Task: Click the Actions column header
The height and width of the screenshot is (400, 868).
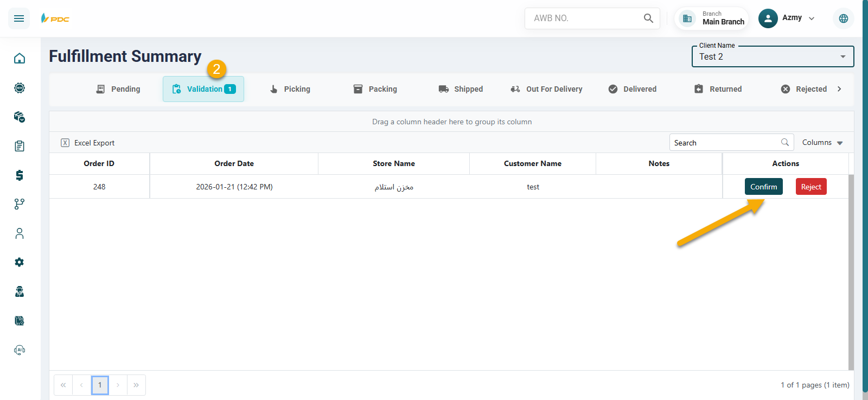Action: point(786,163)
